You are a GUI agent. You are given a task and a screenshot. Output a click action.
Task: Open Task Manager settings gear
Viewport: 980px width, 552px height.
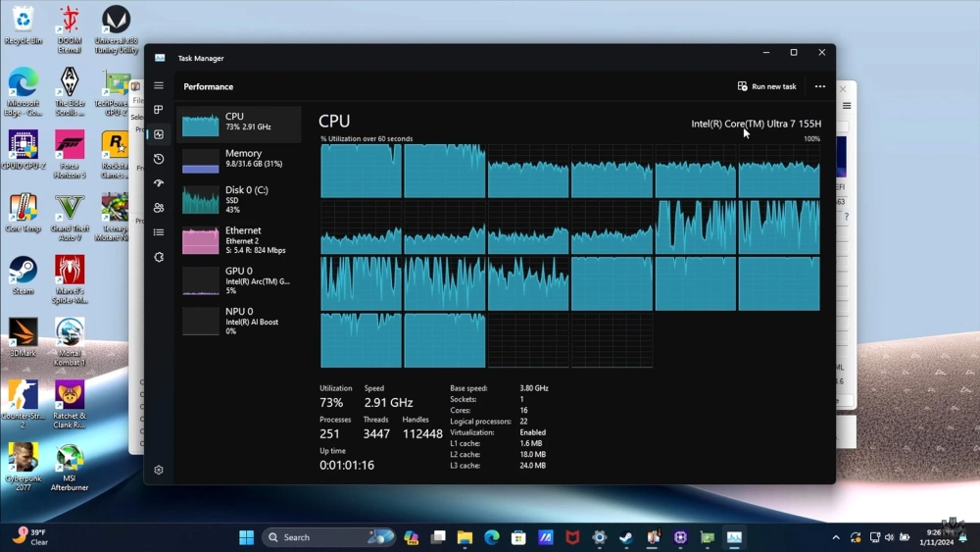(x=159, y=470)
